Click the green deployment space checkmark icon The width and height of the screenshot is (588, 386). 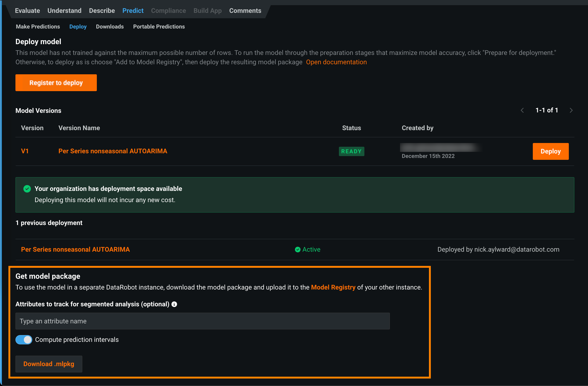tap(27, 189)
